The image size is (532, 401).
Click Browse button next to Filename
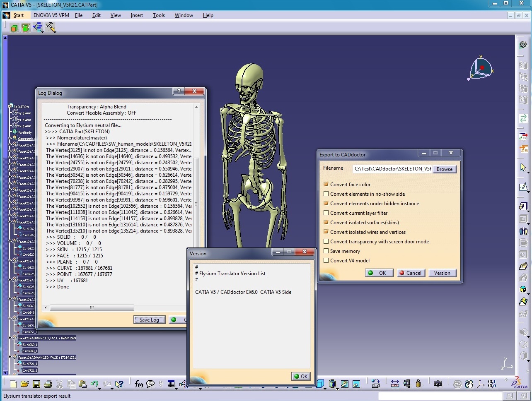(445, 169)
